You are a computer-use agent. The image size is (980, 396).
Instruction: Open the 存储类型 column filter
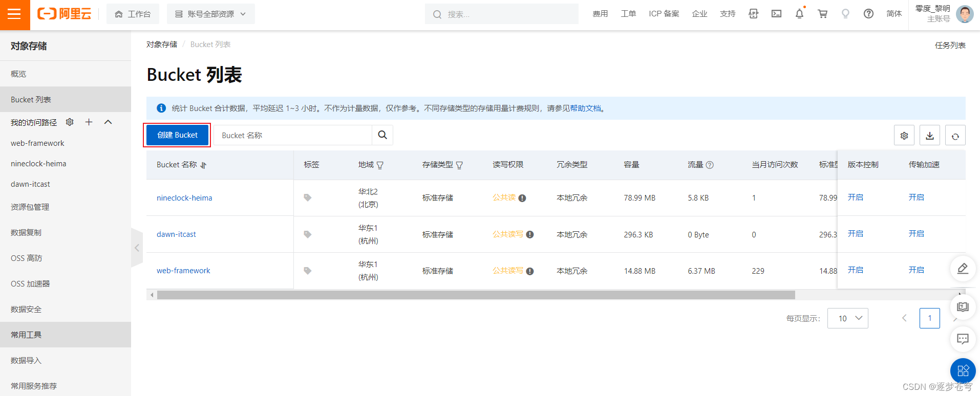tap(459, 165)
